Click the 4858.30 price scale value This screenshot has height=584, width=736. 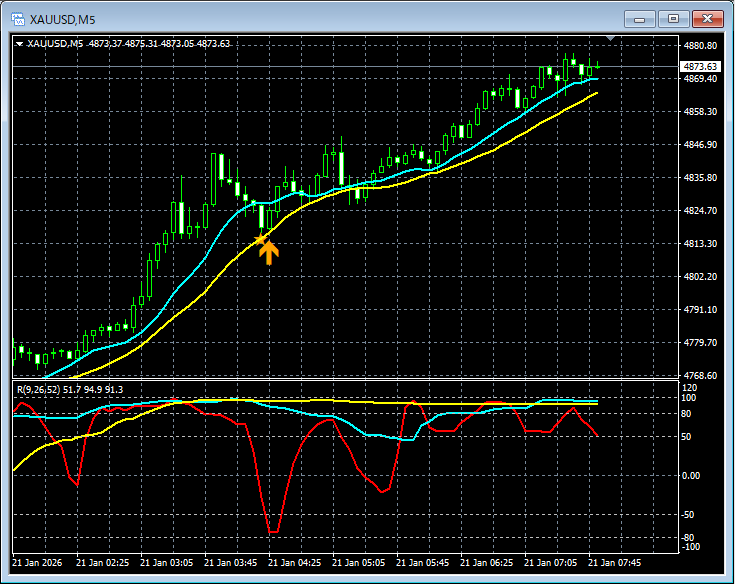pos(700,112)
